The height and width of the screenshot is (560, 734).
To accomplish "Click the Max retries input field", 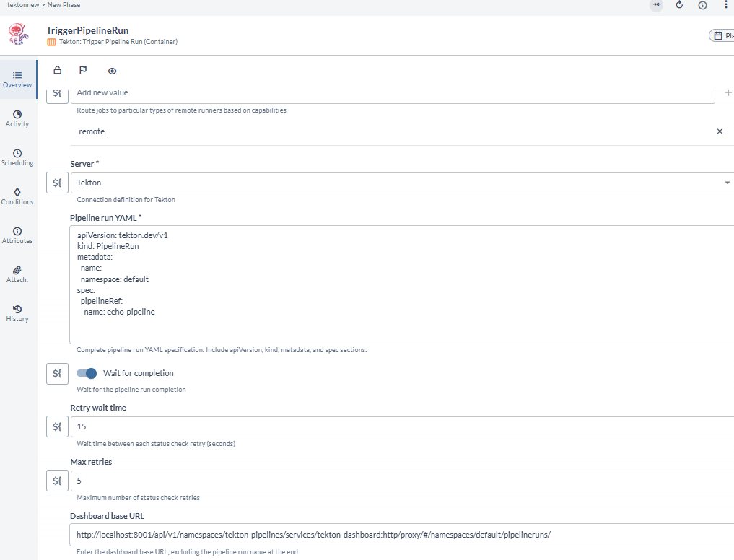I will [x=397, y=480].
